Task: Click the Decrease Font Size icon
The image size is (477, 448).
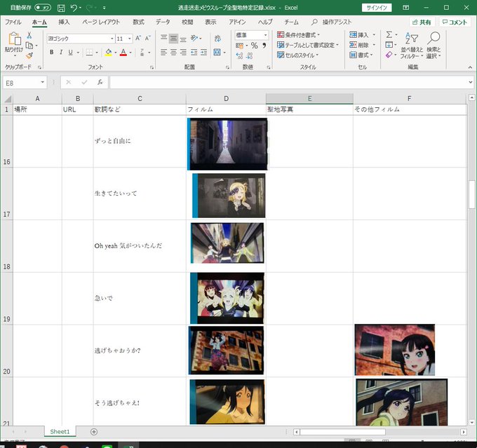Action: coord(147,39)
